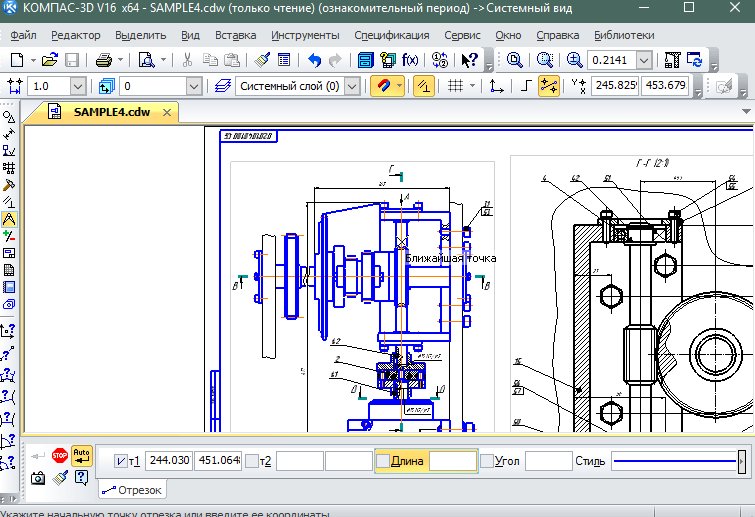Expand the New document dropdown arrow

[33, 60]
